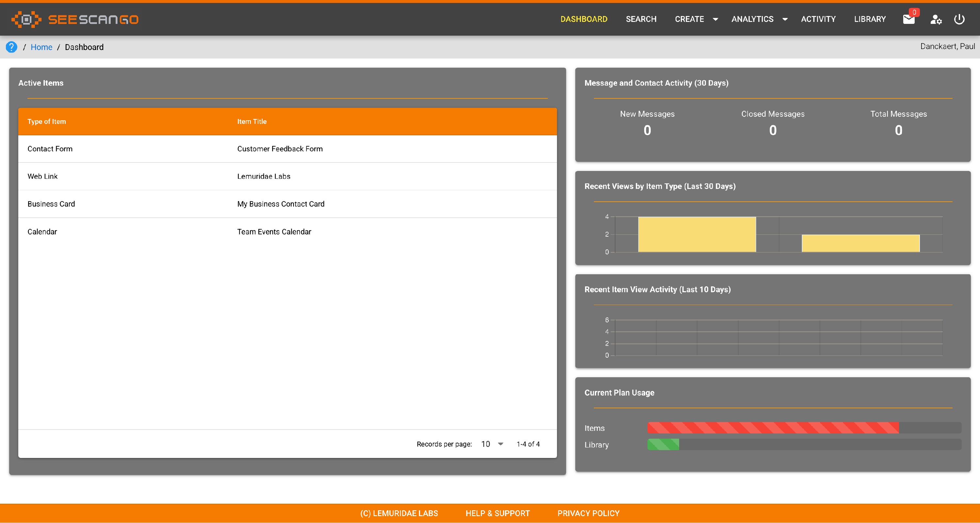Click the Danckaert, Paul user name
The height and width of the screenshot is (523, 980).
tap(947, 46)
